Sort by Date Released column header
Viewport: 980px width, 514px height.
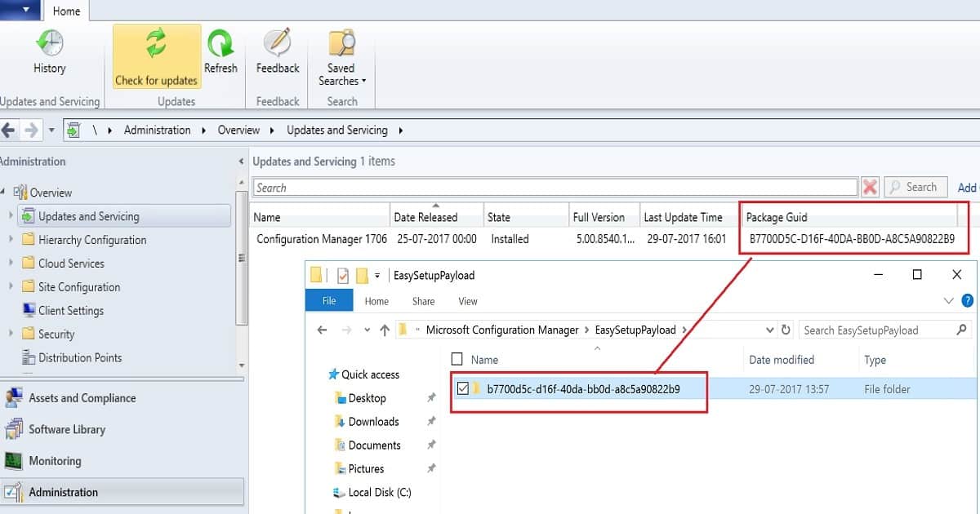pos(437,217)
